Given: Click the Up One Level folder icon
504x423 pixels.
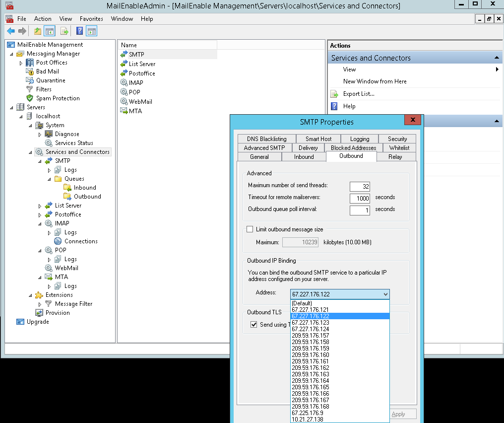Looking at the screenshot, I should tap(38, 31).
